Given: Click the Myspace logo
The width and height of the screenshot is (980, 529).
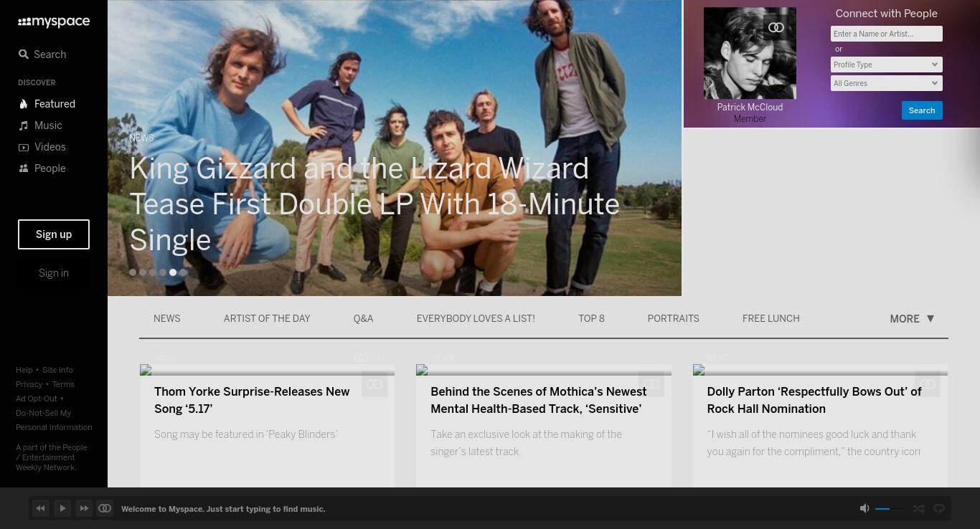Looking at the screenshot, I should click(x=54, y=22).
